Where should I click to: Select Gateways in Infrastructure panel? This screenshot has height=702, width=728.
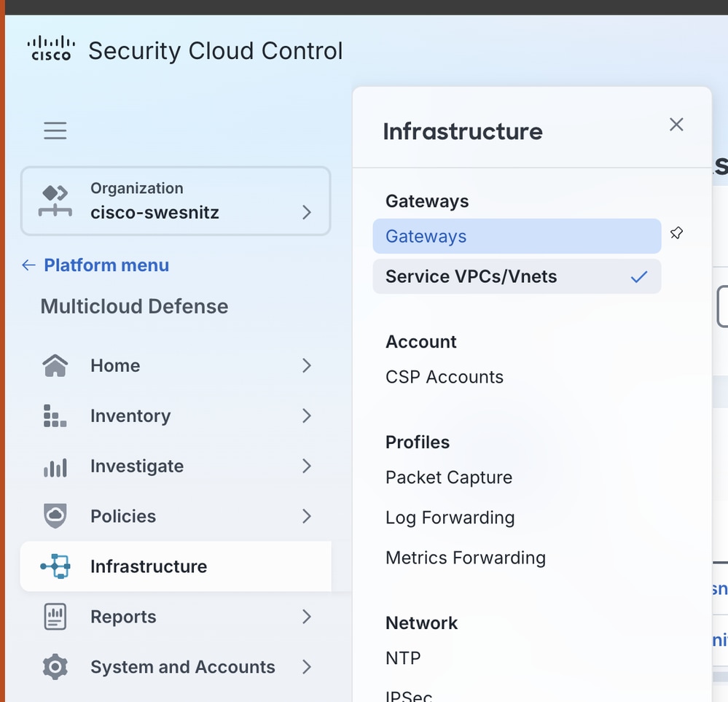(x=517, y=236)
